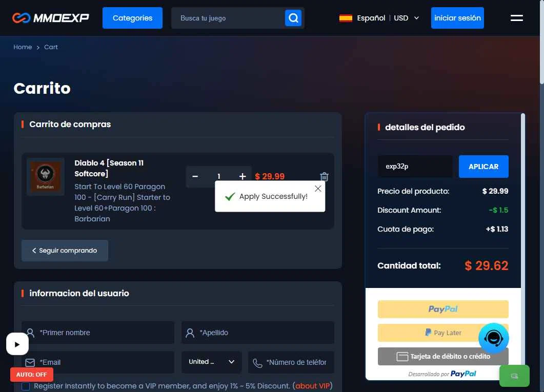This screenshot has height=392, width=544.
Task: Click the Diablo 4 [Season 11 Softcore] title
Action: 109,168
